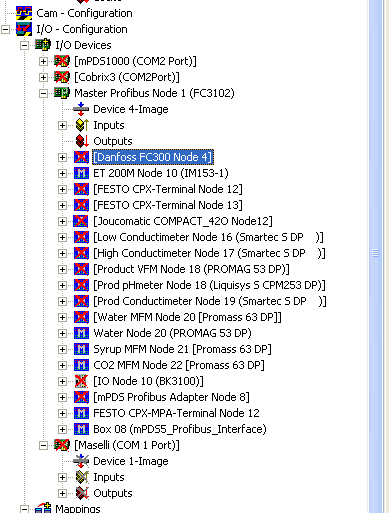Click the vertical scrollbar thumb grip

pyautogui.click(x=376, y=253)
